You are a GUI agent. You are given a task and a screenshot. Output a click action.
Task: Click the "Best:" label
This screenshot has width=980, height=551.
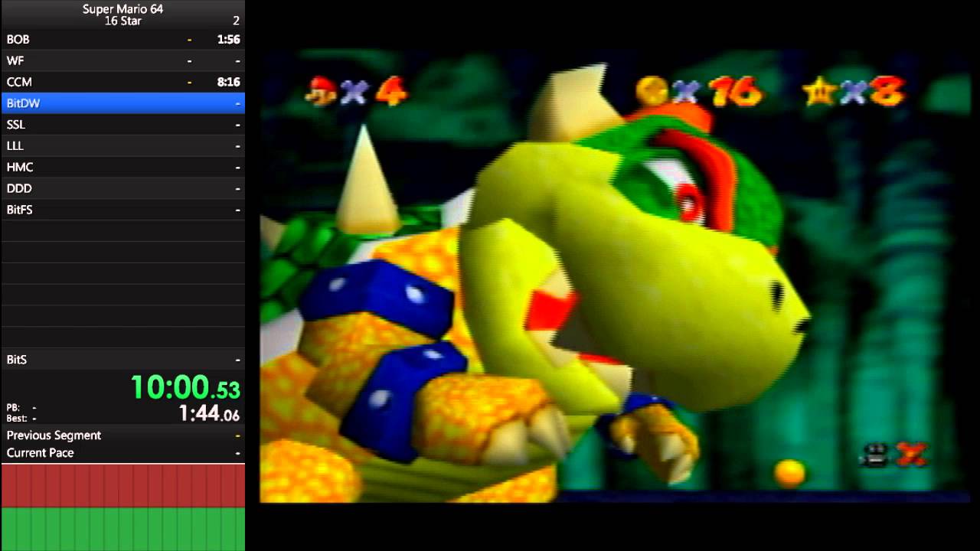16,419
